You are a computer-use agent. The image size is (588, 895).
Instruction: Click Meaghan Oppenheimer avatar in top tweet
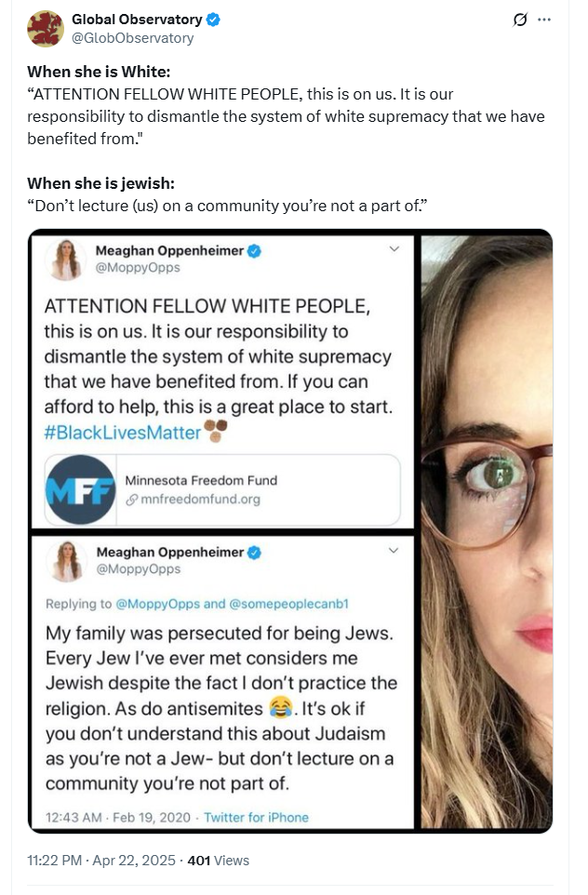(66, 260)
